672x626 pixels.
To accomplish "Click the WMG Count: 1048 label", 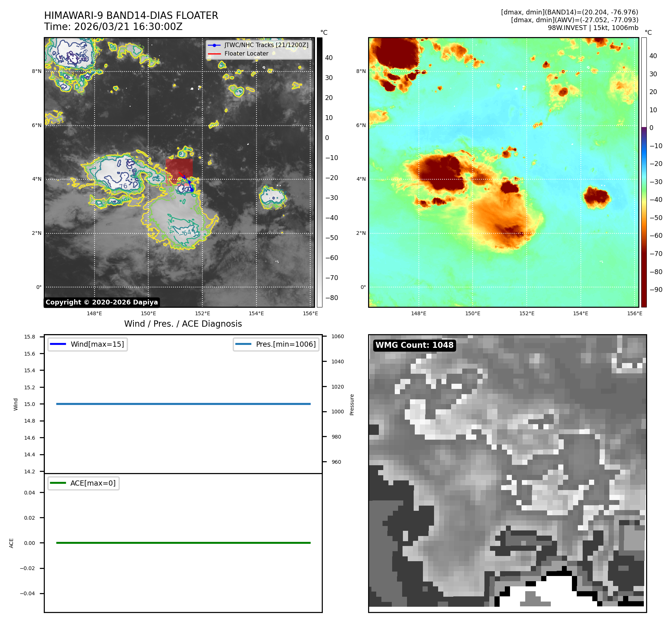I will point(414,345).
